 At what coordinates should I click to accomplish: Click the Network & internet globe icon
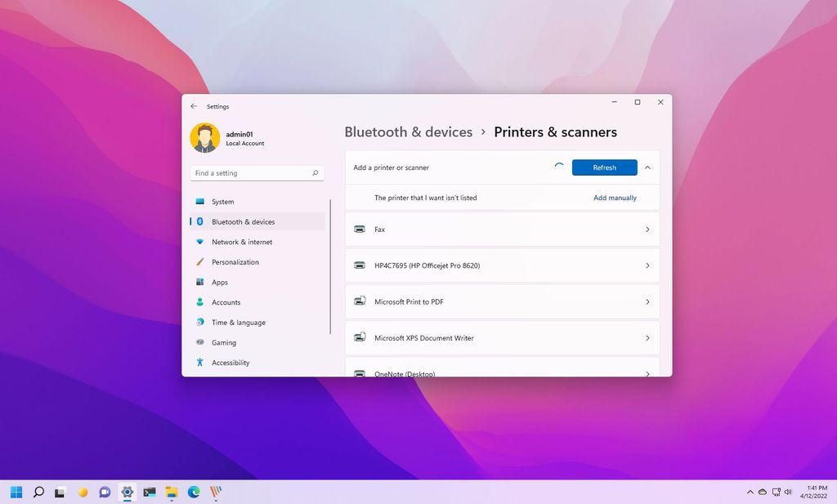tap(200, 242)
